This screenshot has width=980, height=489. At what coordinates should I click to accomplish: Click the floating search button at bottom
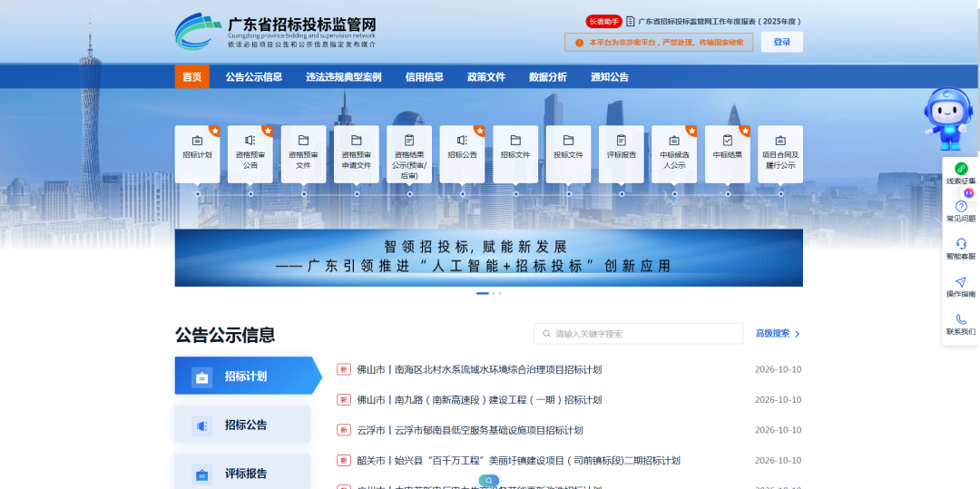[x=488, y=480]
